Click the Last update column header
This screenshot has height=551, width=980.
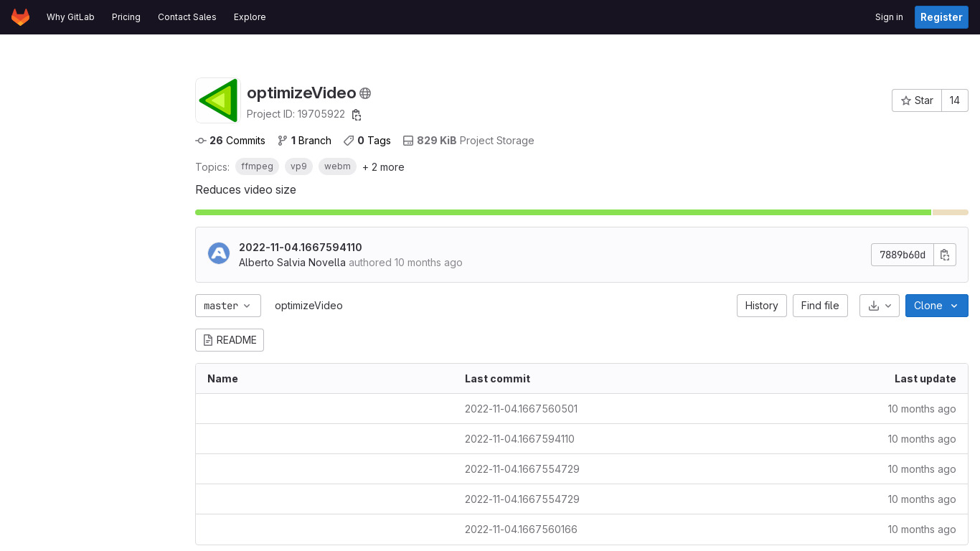pos(925,379)
